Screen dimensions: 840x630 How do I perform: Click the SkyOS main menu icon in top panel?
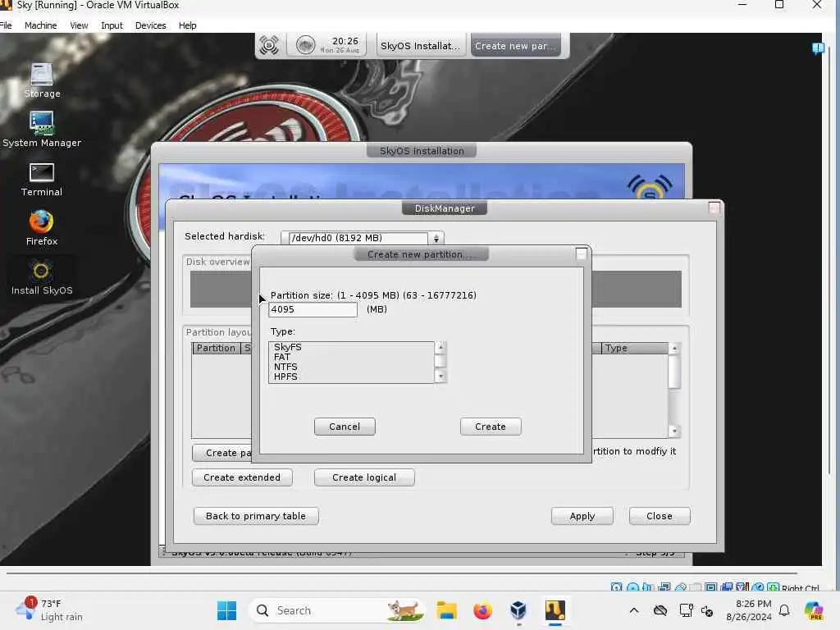[269, 45]
